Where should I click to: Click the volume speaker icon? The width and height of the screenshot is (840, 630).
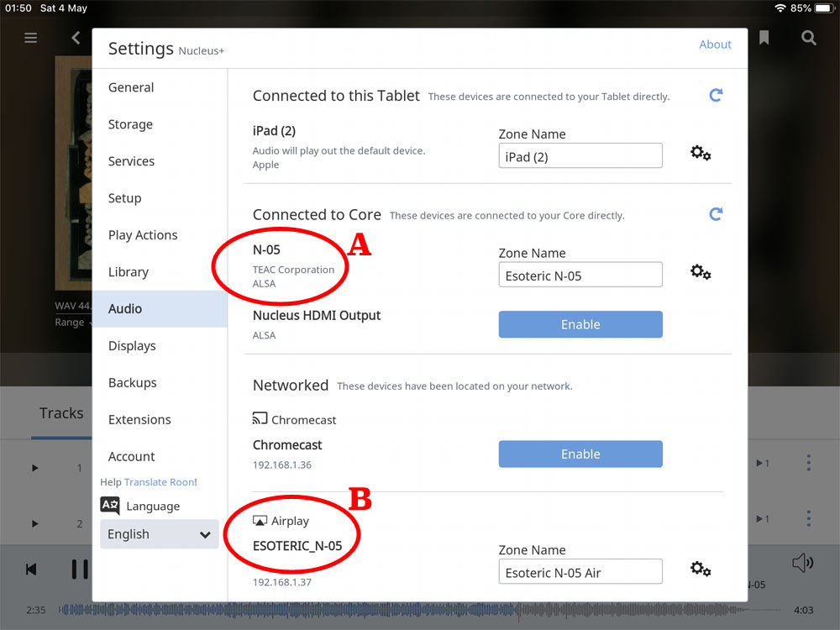tap(802, 563)
